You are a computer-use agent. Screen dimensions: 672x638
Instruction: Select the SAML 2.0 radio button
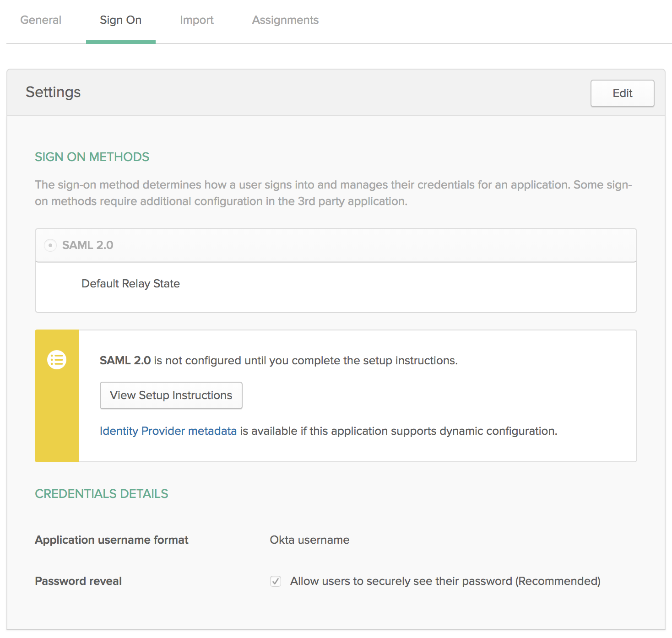tap(50, 245)
